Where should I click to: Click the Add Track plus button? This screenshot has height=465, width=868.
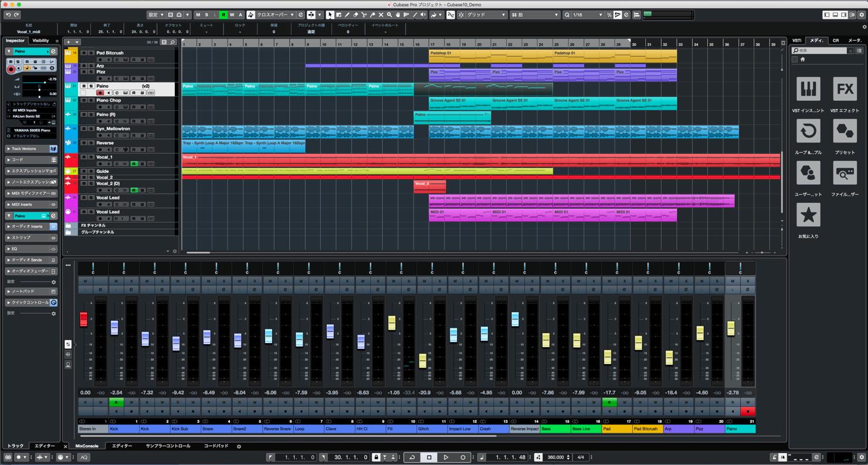coord(69,42)
